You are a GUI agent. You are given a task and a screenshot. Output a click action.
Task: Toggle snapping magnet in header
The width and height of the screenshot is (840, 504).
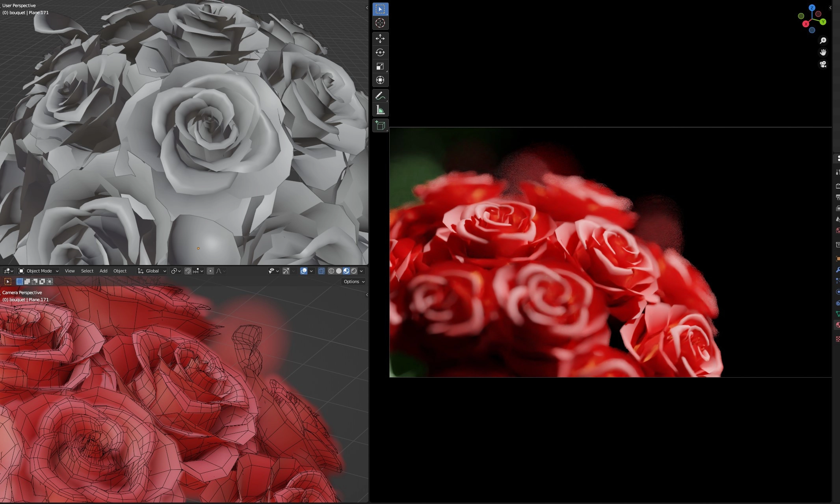(x=188, y=271)
